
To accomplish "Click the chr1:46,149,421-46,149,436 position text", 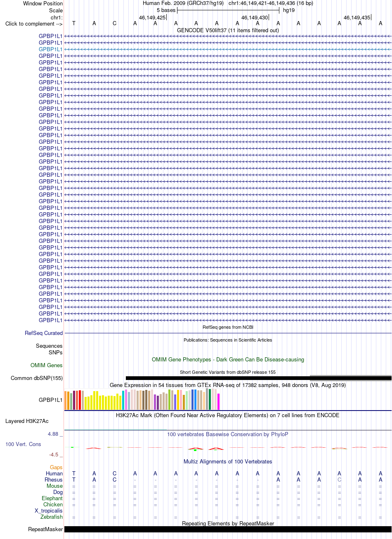I will point(271,3).
